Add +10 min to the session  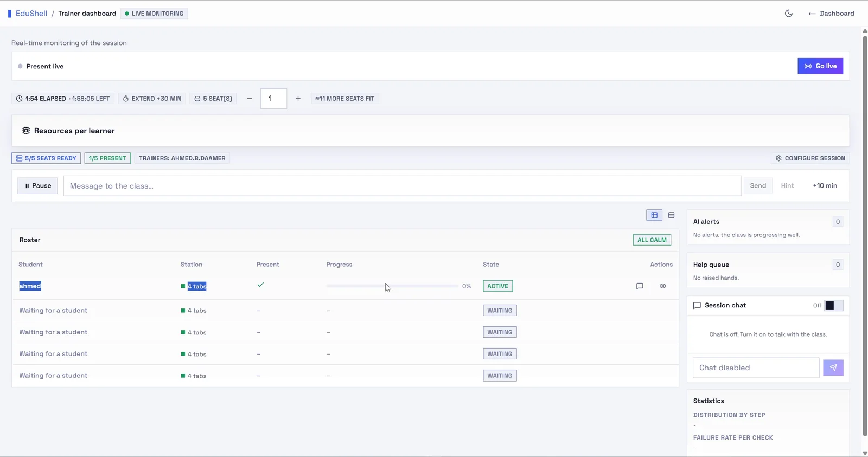[x=825, y=186]
